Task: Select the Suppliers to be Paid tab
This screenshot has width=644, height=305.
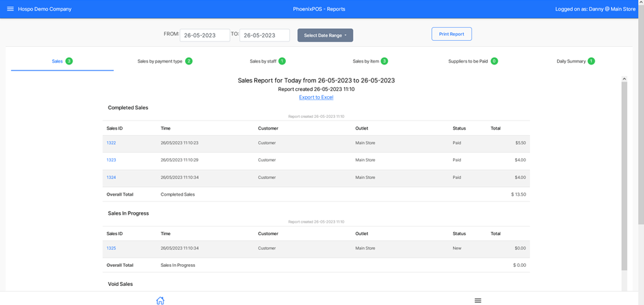Action: pos(468,61)
